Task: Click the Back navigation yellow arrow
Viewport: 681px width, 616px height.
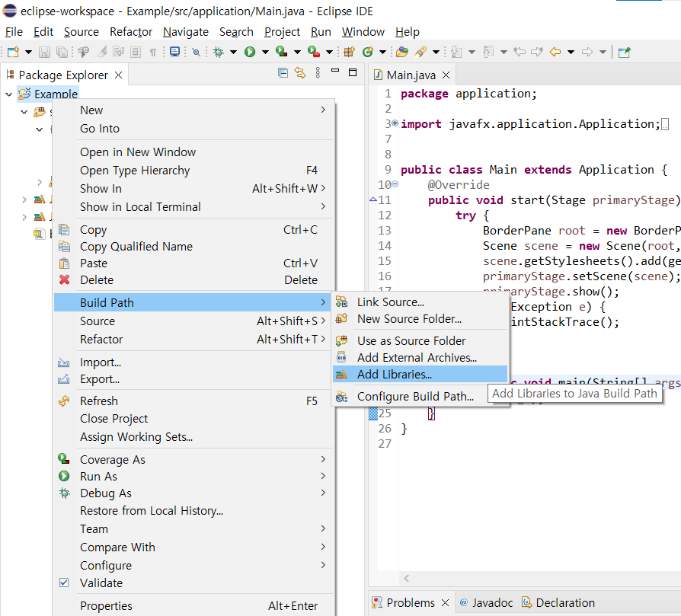Action: pyautogui.click(x=555, y=52)
